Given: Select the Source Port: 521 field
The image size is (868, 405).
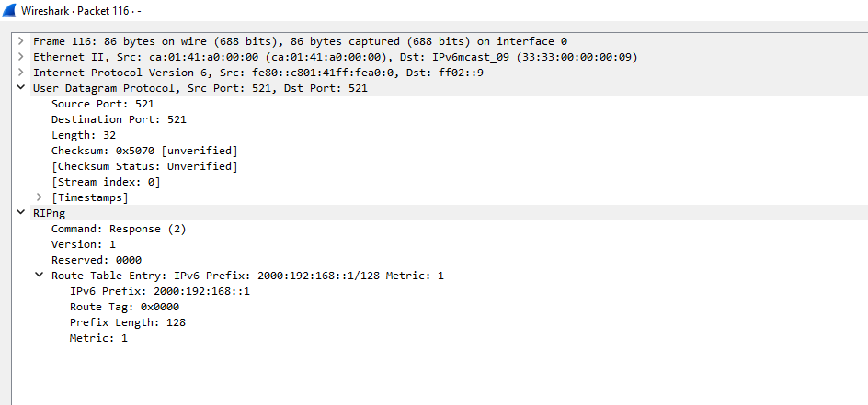Looking at the screenshot, I should coord(102,104).
